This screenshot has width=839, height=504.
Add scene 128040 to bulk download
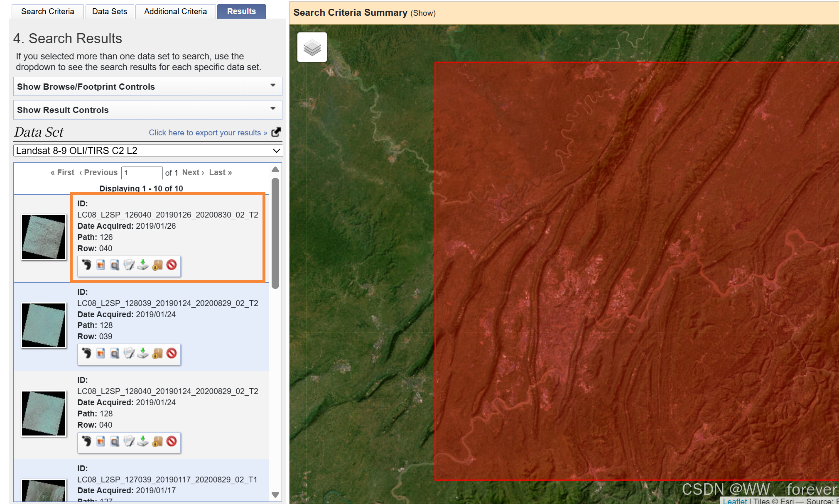[x=157, y=441]
